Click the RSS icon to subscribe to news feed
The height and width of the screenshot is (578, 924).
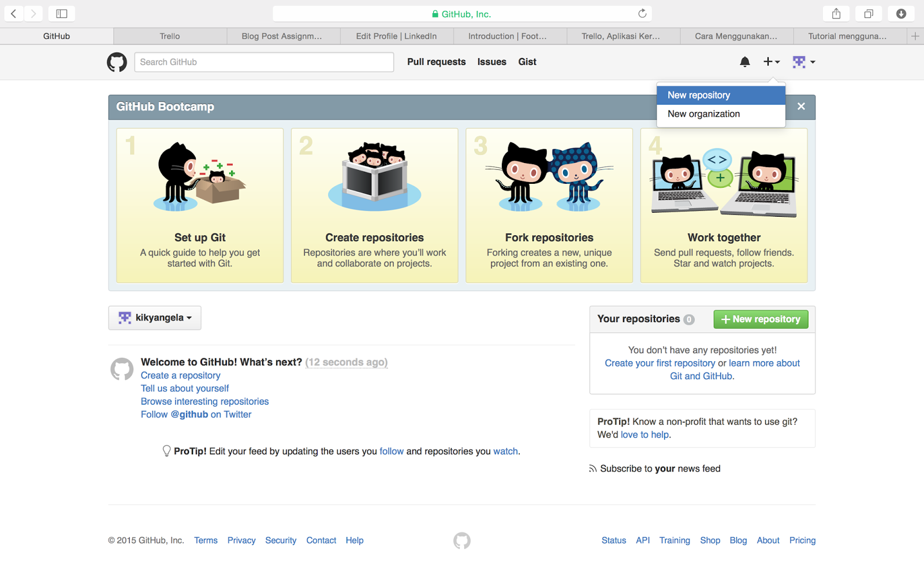(594, 468)
